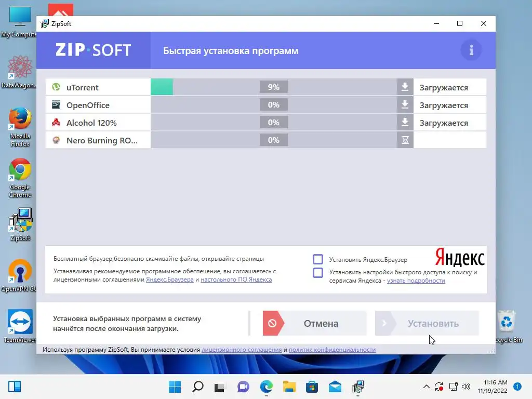532x399 pixels.
Task: Click the Nero Burning ROM program icon
Action: point(56,140)
